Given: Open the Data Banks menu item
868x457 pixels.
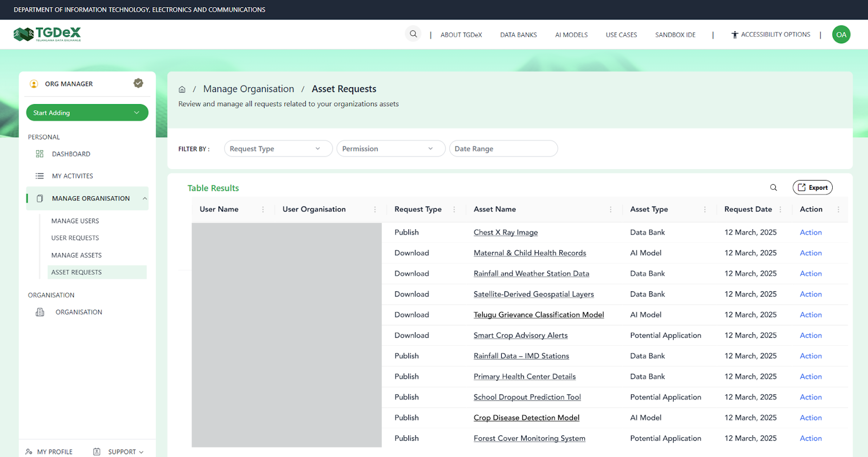Looking at the screenshot, I should point(518,35).
